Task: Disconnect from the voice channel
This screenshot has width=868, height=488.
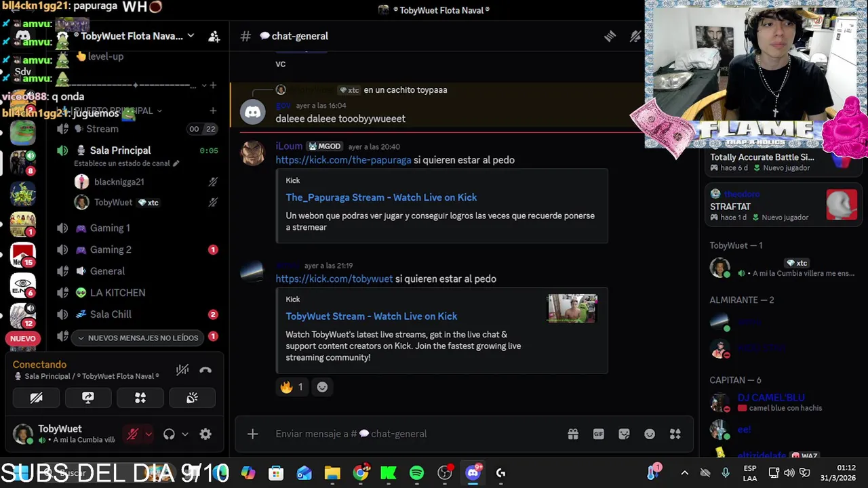Action: click(205, 370)
